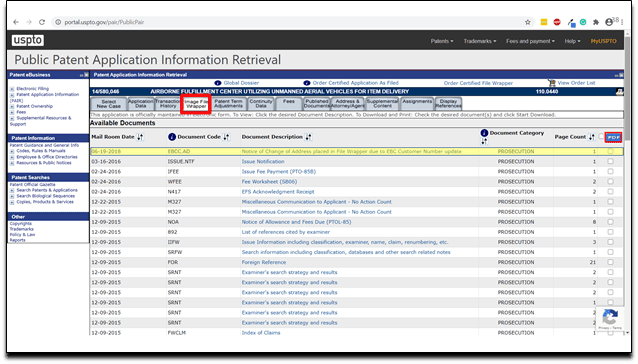Switch to the Image File Wrapper tab
638x364 pixels.
tap(196, 104)
